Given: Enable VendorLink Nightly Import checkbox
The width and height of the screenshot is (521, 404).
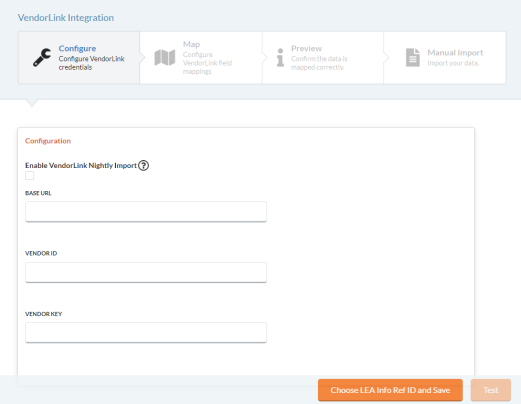Looking at the screenshot, I should [x=29, y=175].
